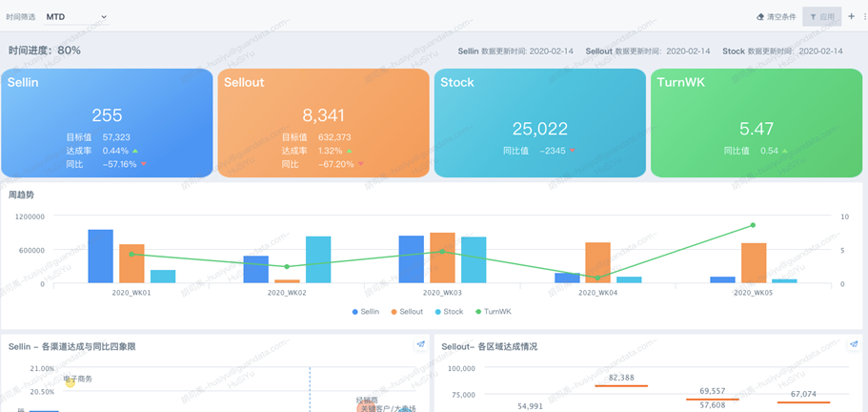Toggle TurnWK line in chart legend

[x=492, y=312]
